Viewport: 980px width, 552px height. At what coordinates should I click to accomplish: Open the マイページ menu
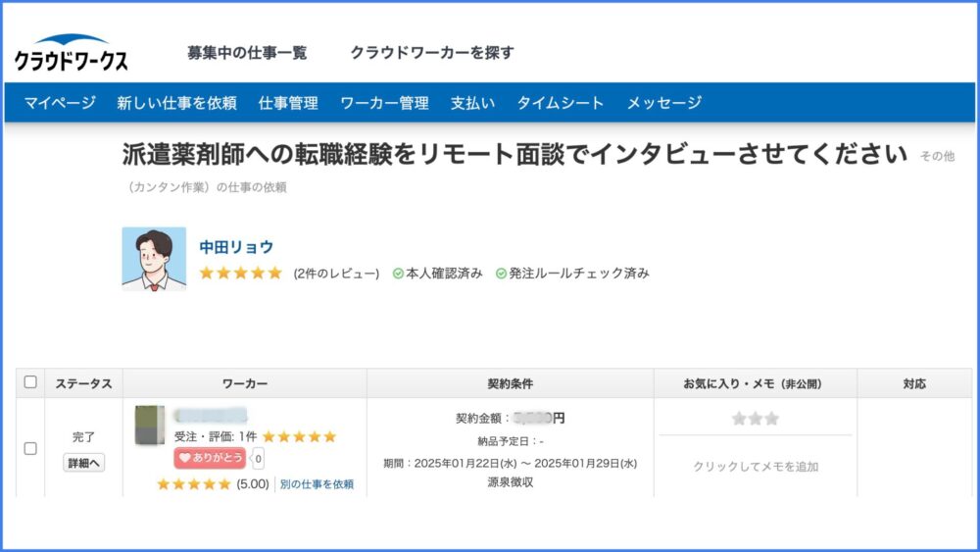[60, 103]
